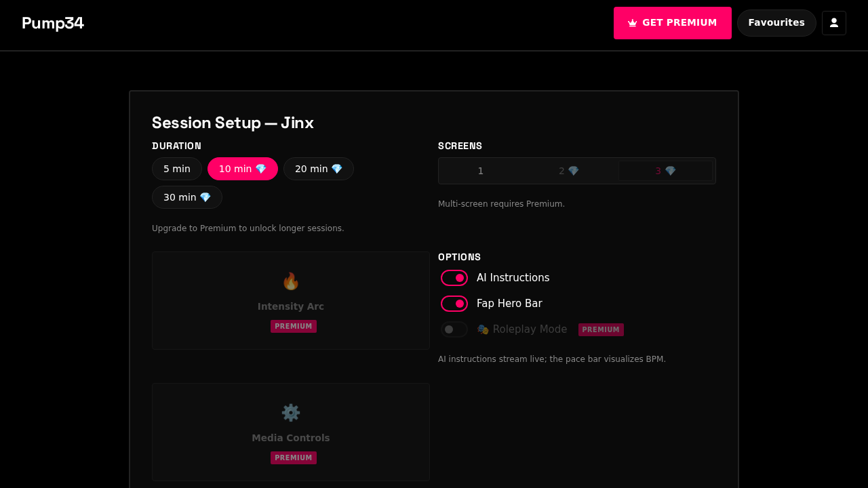The image size is (868, 488).
Task: Click the PREMIUM badge beside Roleplay Mode
Action: [x=601, y=329]
